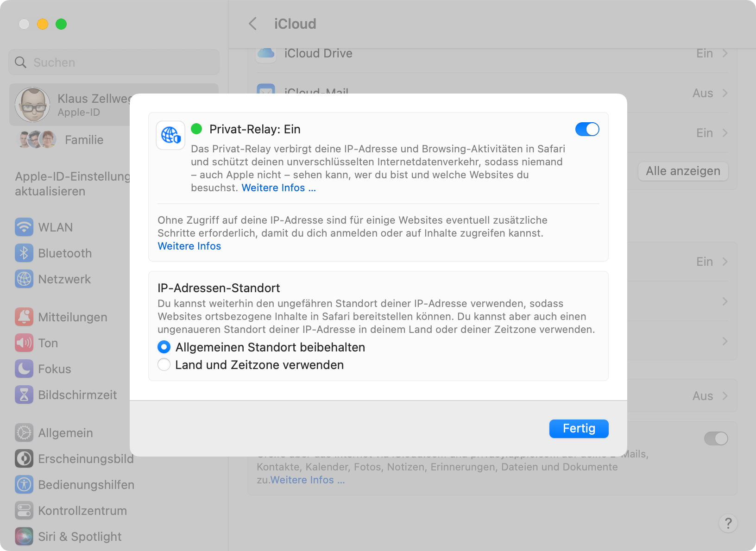This screenshot has height=551, width=756.
Task: Select the Erscheinungsbild icon
Action: point(24,458)
